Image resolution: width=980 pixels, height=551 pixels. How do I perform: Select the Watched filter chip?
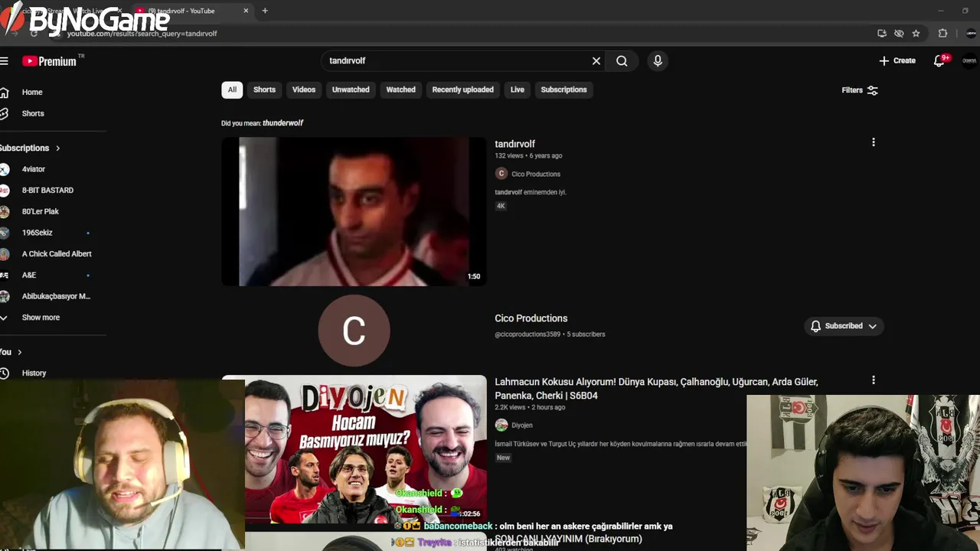pos(400,90)
